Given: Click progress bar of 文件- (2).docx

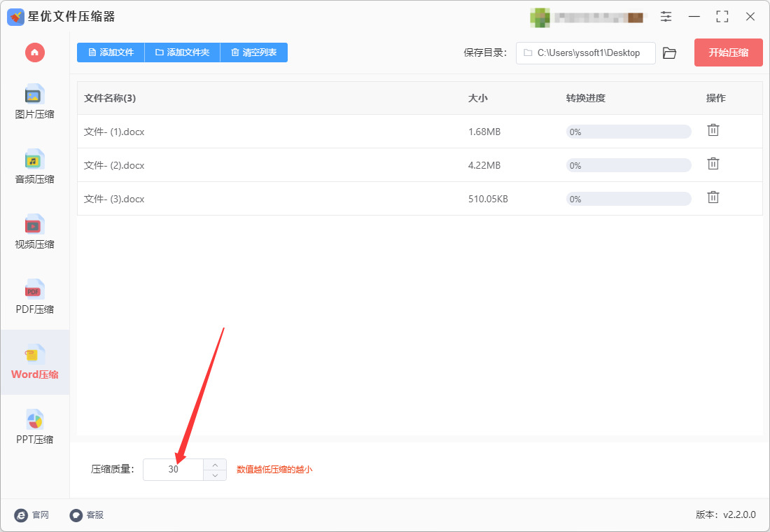Looking at the screenshot, I should (x=629, y=165).
